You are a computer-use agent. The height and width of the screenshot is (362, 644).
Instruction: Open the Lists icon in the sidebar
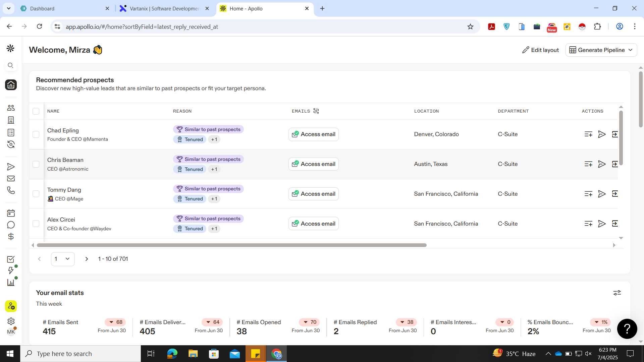[11, 132]
